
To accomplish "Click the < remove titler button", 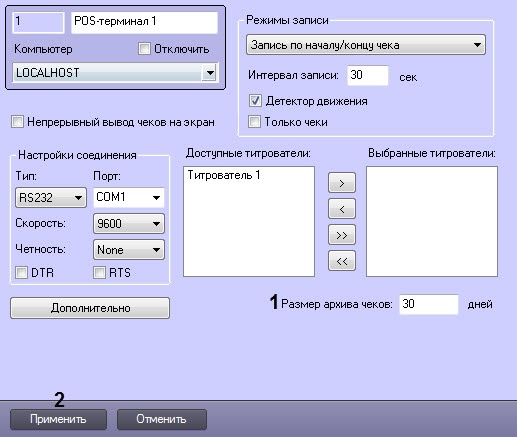I will [x=342, y=209].
